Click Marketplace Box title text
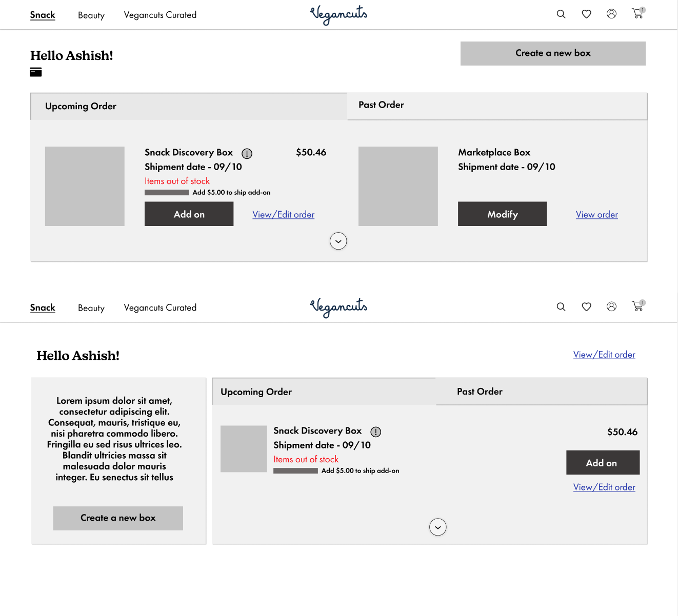This screenshot has height=616, width=678. [x=494, y=152]
